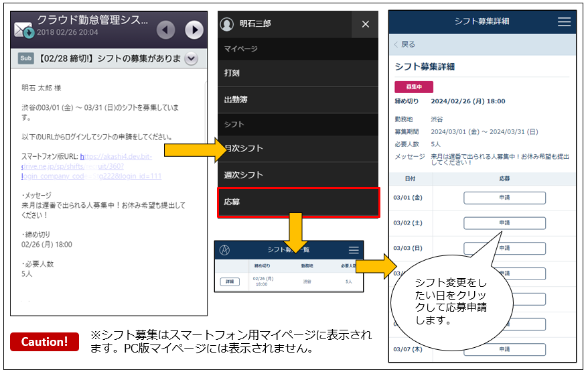This screenshot has height=374, width=588.
Task: Open hamburger menu in shift list screen
Action: point(354,250)
